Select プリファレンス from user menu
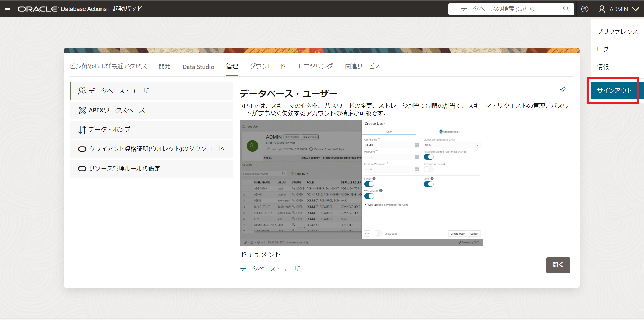The height and width of the screenshot is (320, 644). [617, 32]
